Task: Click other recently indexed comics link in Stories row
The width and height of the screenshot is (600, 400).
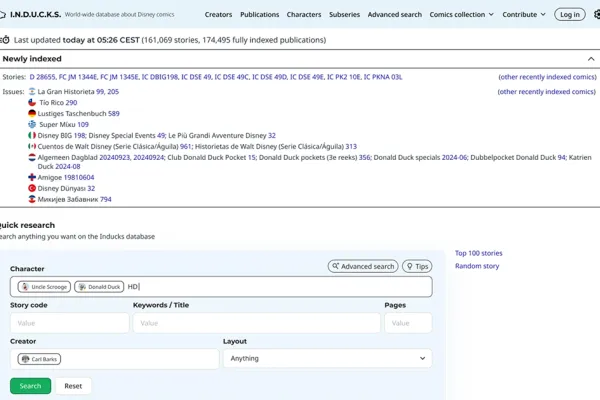Action: 547,77
